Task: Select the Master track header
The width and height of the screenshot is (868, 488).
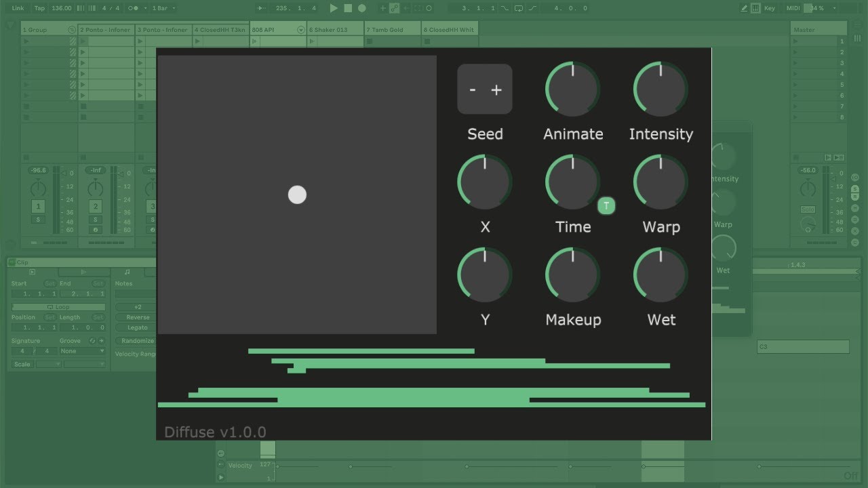Action: pos(819,30)
